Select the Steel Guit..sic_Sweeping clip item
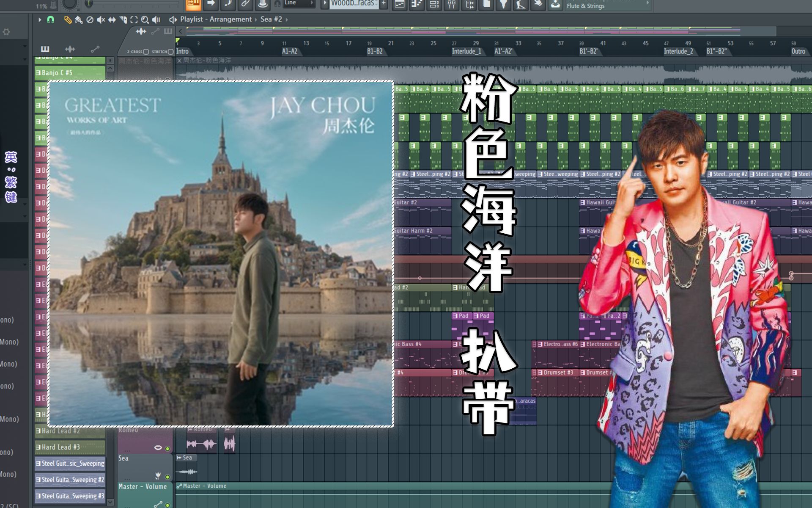Viewport: 812px width, 508px height. pos(70,464)
